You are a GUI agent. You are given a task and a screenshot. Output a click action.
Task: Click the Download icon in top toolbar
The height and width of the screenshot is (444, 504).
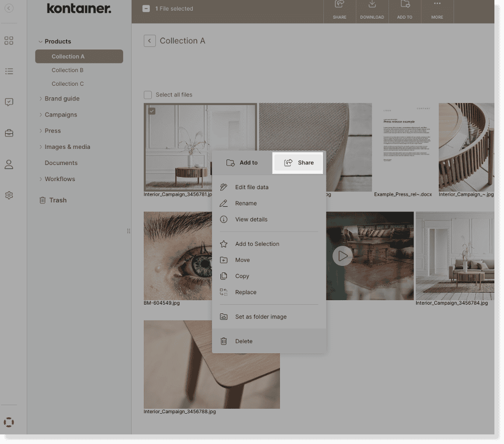(372, 5)
